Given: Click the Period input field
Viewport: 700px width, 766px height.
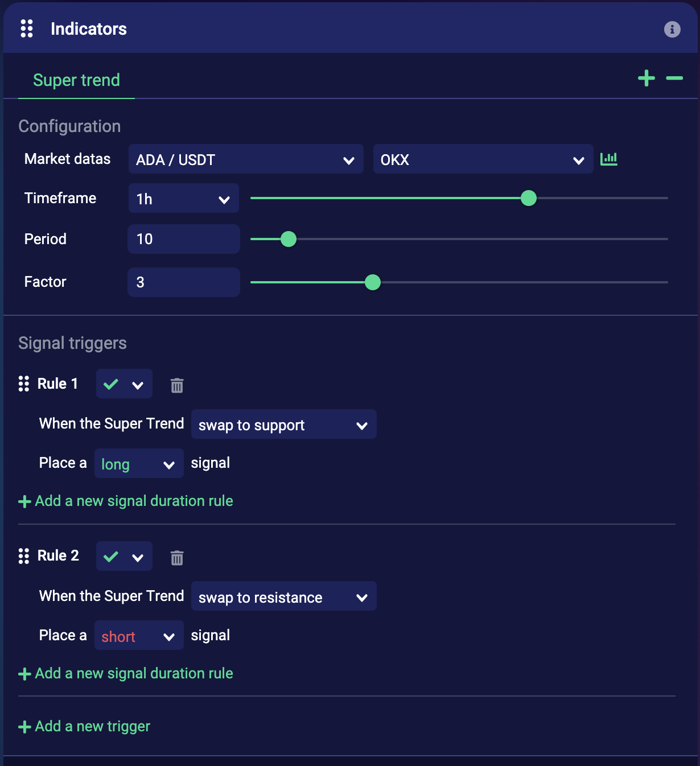Looking at the screenshot, I should (x=183, y=239).
